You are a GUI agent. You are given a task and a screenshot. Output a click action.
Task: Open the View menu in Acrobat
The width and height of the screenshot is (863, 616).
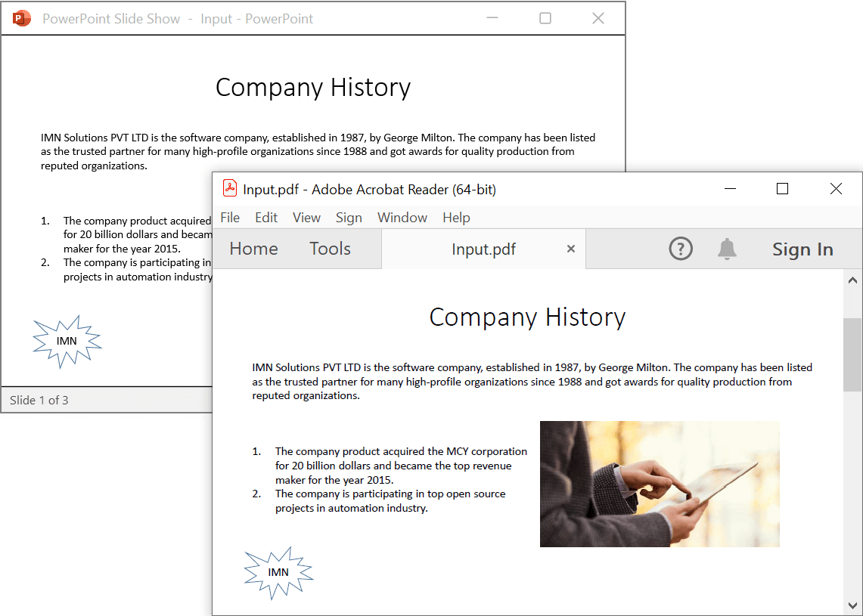(x=306, y=218)
